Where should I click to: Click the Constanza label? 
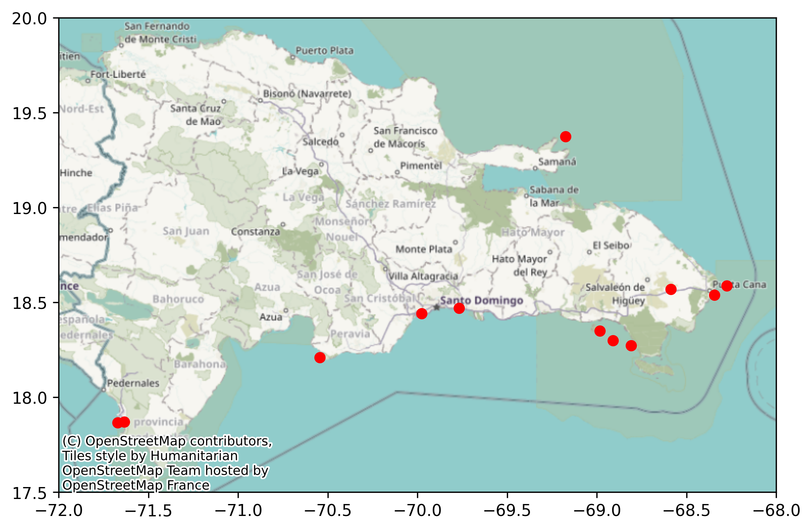click(x=255, y=232)
